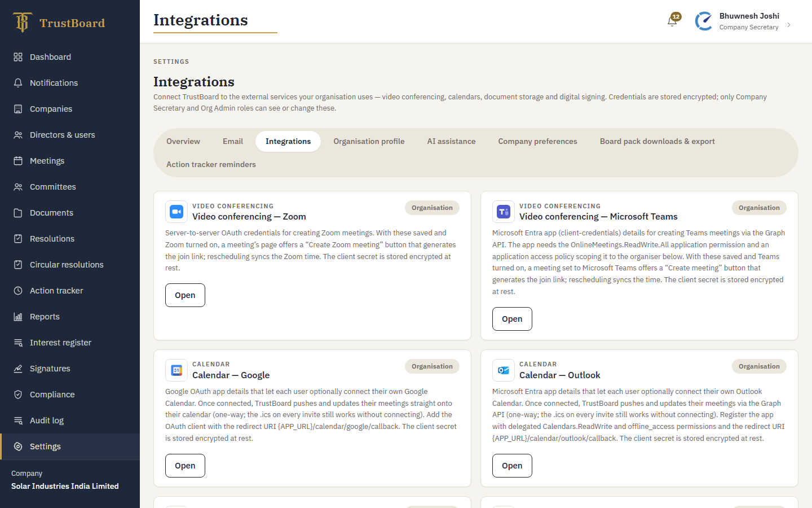Screen dimensions: 812x508
Task: Click the Reports chart icon
Action: click(18, 317)
